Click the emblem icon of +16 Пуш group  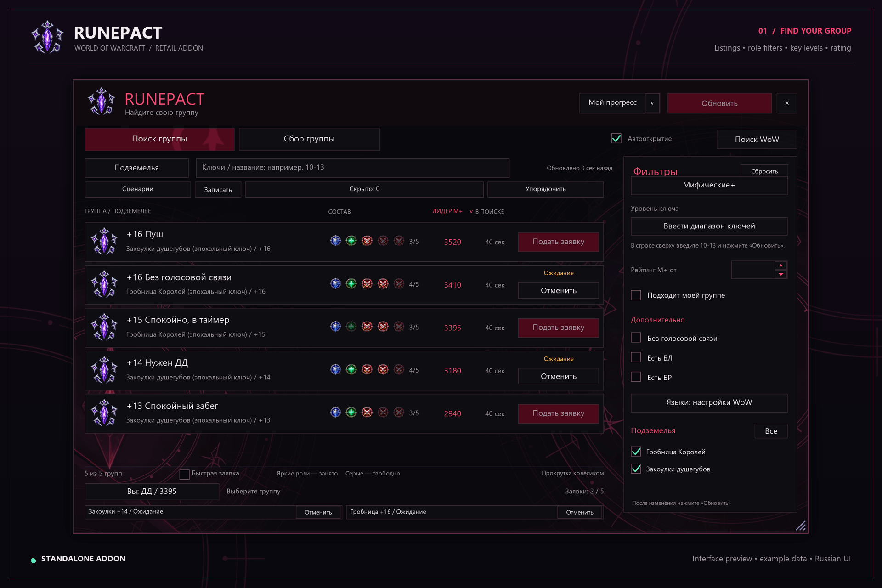105,242
